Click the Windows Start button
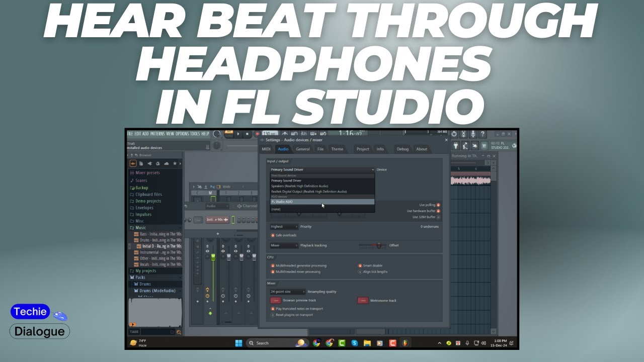644x362 pixels. (x=238, y=343)
